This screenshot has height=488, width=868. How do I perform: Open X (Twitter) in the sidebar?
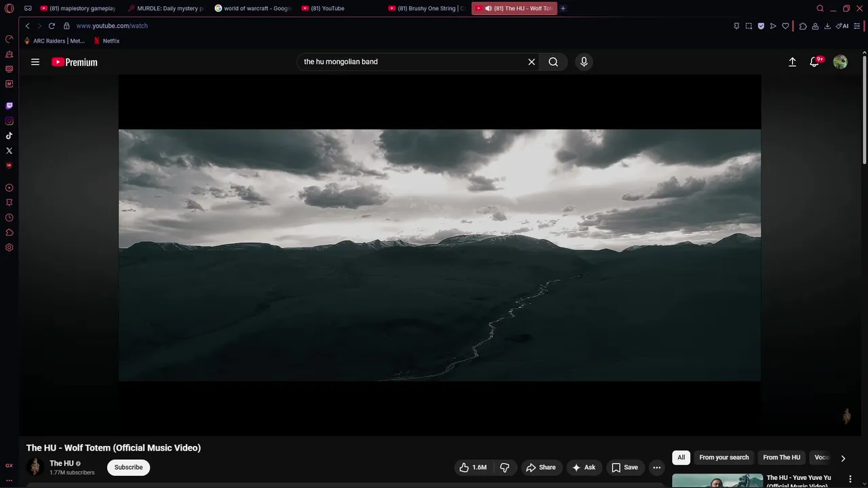pos(9,150)
